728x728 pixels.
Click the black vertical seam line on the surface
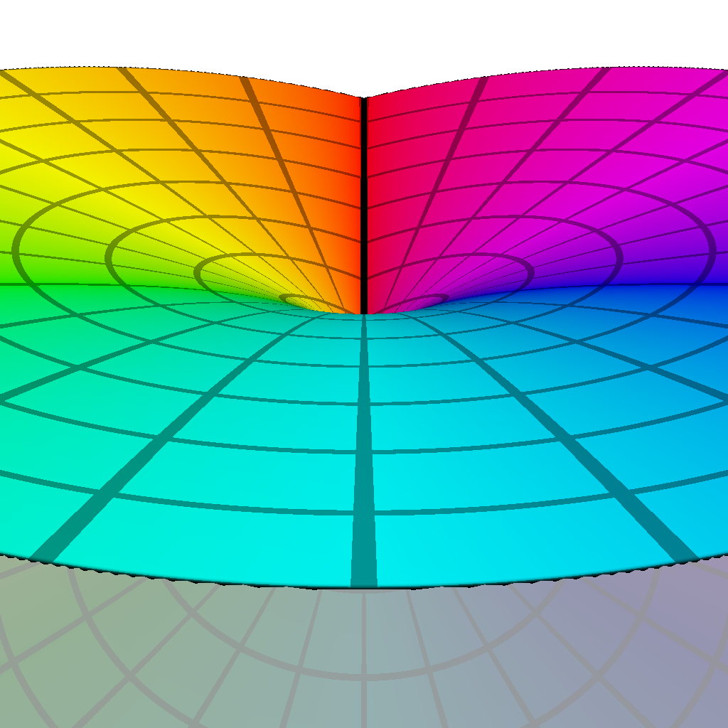point(364,204)
